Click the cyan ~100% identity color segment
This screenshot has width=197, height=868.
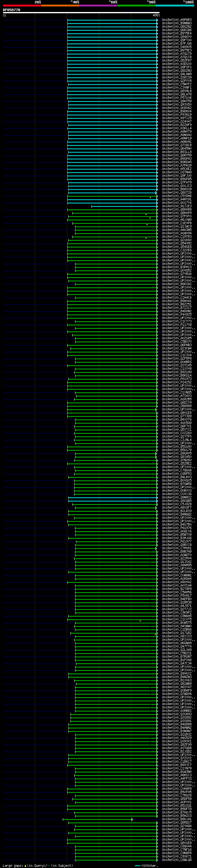pyautogui.click(x=175, y=6)
